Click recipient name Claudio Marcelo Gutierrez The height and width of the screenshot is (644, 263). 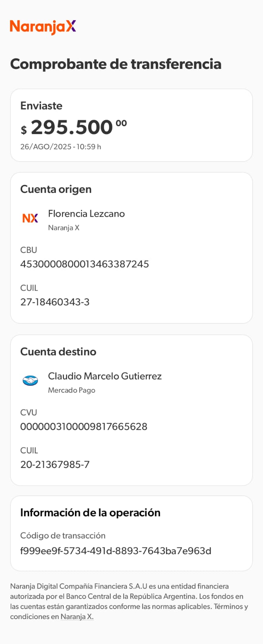pyautogui.click(x=105, y=376)
